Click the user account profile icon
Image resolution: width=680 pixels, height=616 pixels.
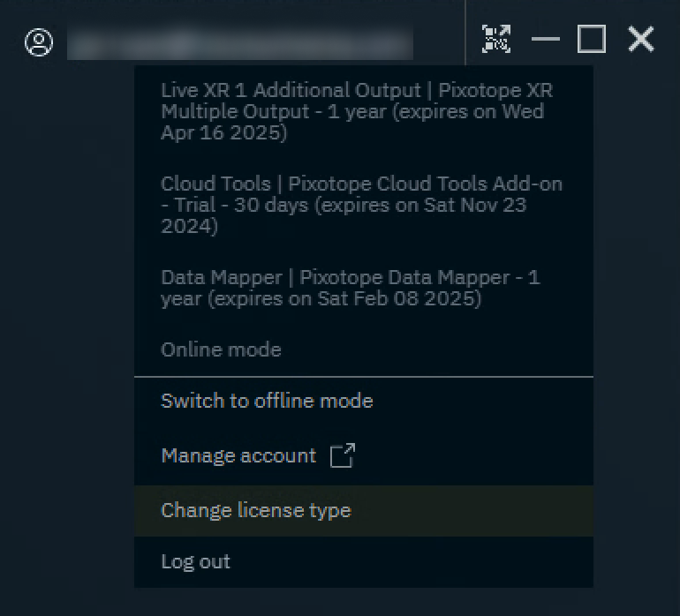[39, 42]
